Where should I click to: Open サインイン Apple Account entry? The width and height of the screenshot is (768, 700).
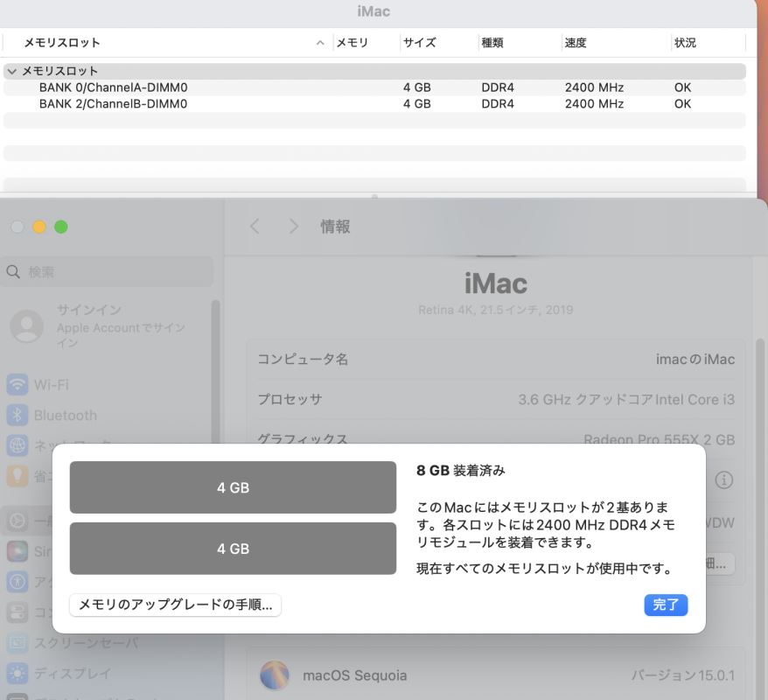pos(108,325)
